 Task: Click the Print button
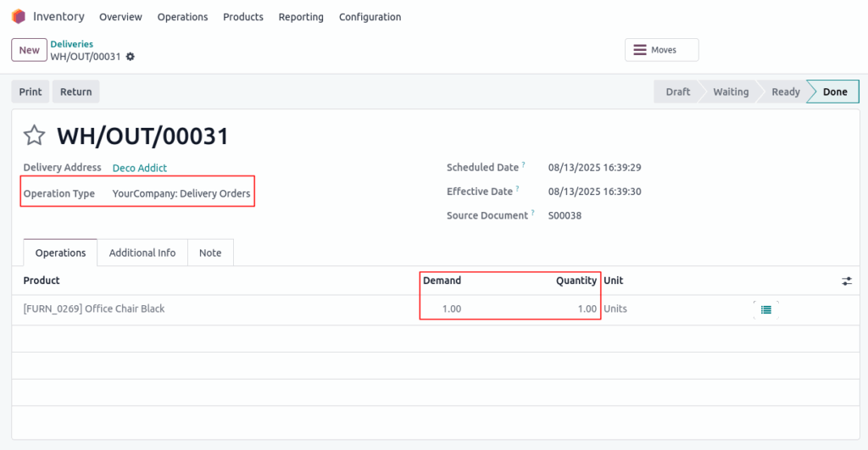pyautogui.click(x=31, y=92)
